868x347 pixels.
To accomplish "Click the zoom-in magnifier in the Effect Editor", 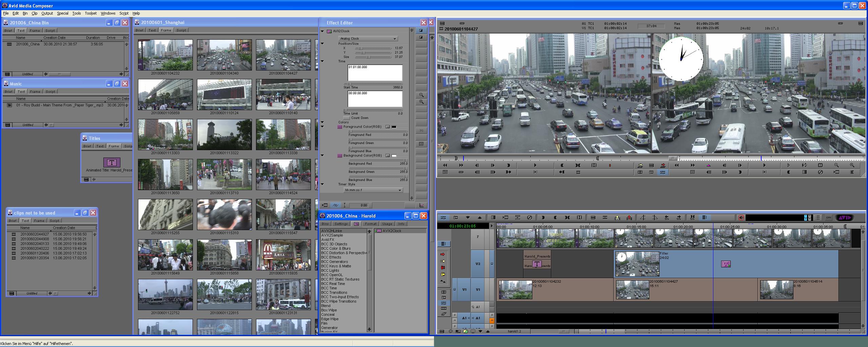I will [x=421, y=102].
